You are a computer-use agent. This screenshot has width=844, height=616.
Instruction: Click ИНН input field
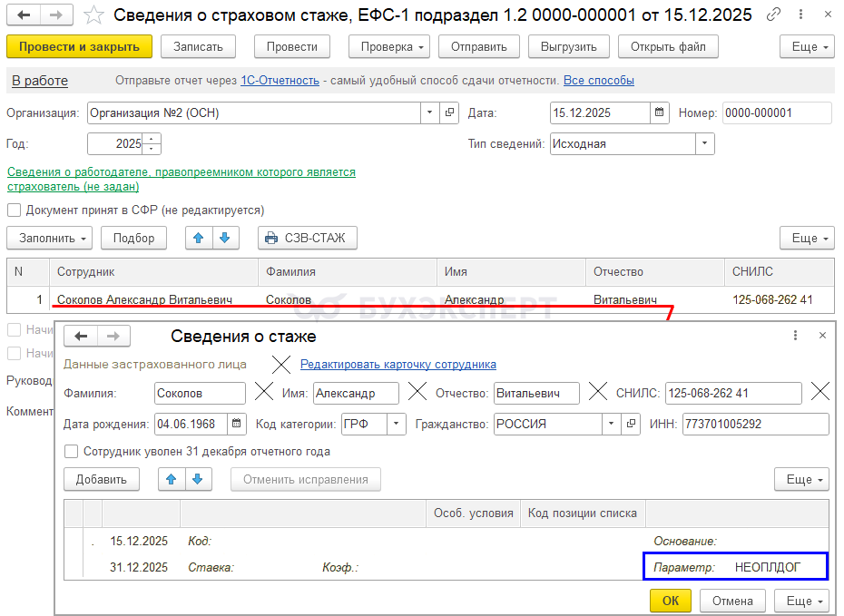coord(755,424)
